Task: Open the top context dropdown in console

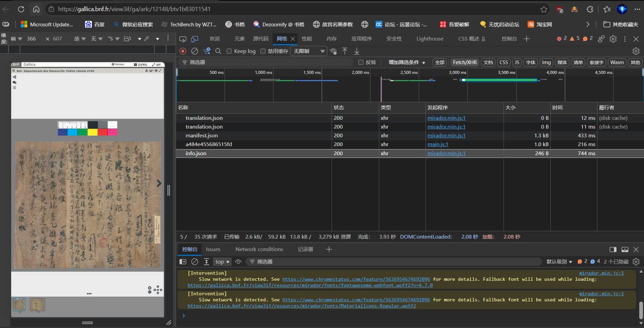Action: [223, 261]
